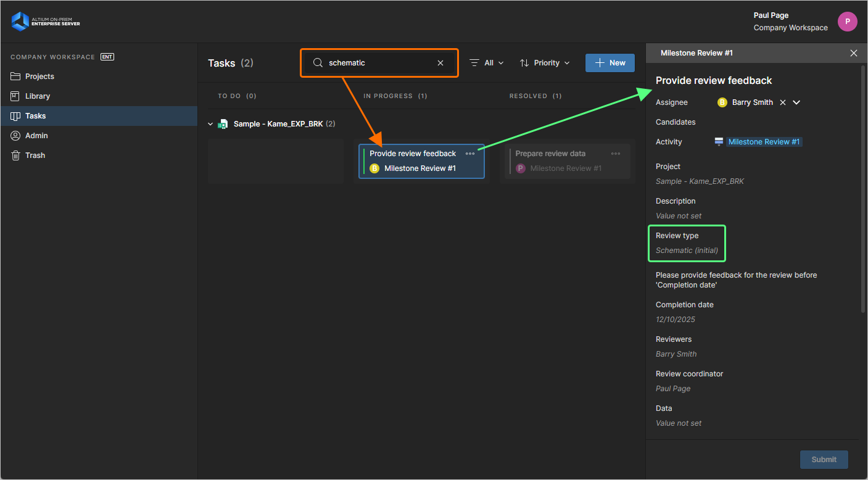Open options for Prepare review data card
The image size is (868, 480).
pyautogui.click(x=616, y=154)
